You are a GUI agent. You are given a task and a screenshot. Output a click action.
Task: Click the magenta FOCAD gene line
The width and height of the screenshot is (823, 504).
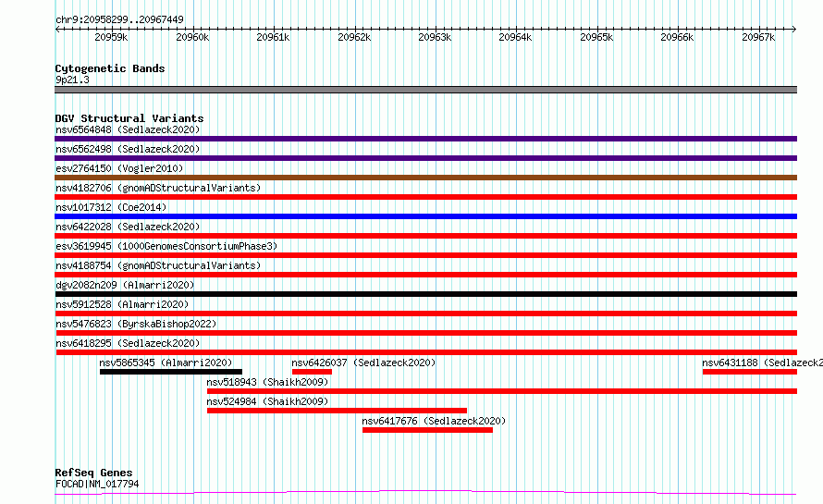coord(425,493)
